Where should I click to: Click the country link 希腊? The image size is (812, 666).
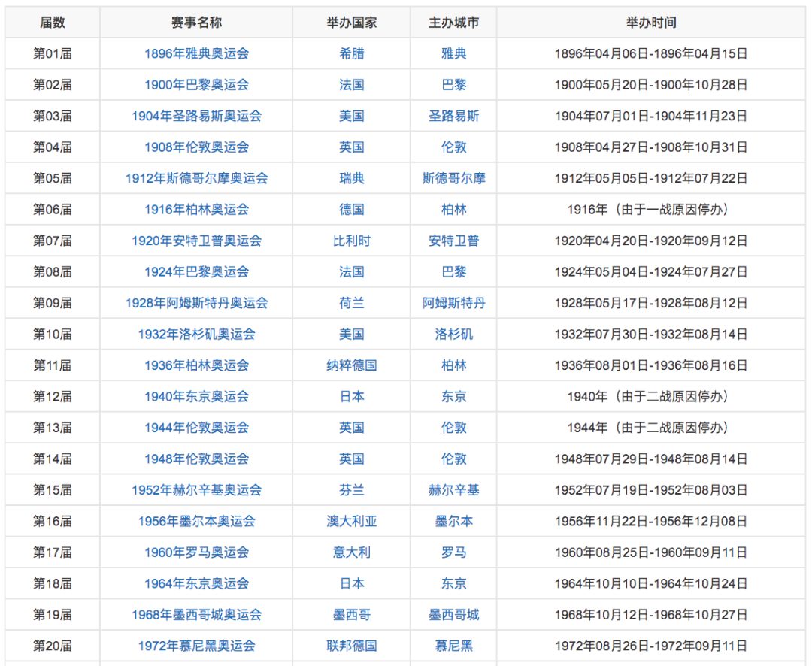[x=352, y=53]
